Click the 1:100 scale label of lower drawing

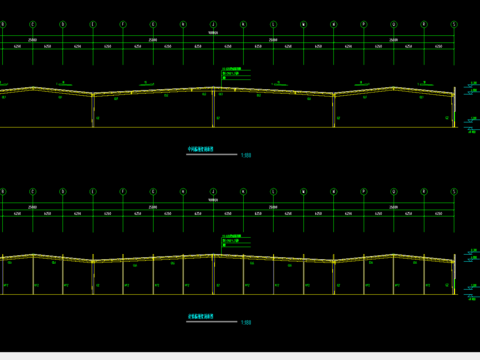[246, 323]
